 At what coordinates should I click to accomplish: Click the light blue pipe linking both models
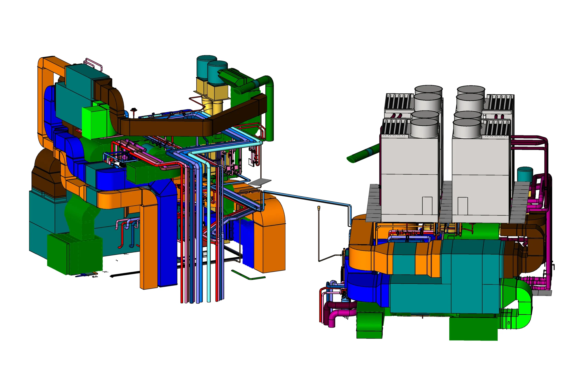[308, 199]
